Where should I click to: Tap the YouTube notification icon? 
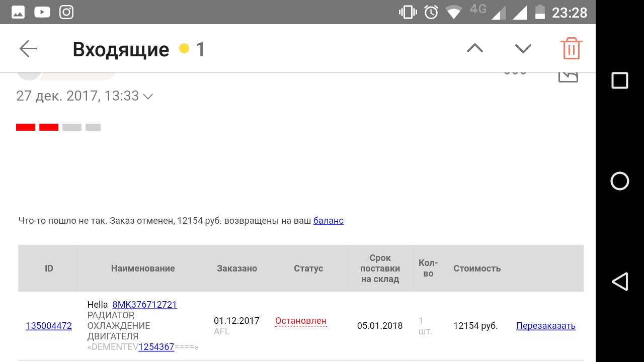(42, 12)
